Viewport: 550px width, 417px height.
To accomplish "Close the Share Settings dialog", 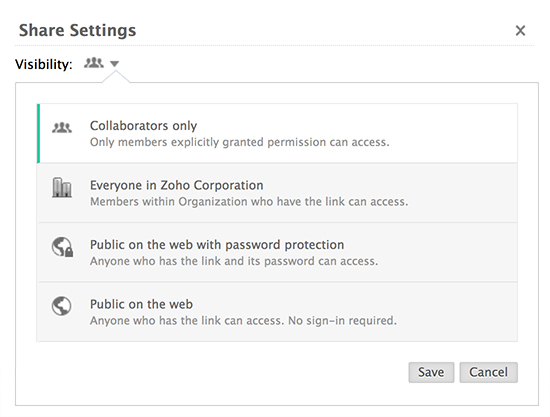I will click(x=520, y=31).
